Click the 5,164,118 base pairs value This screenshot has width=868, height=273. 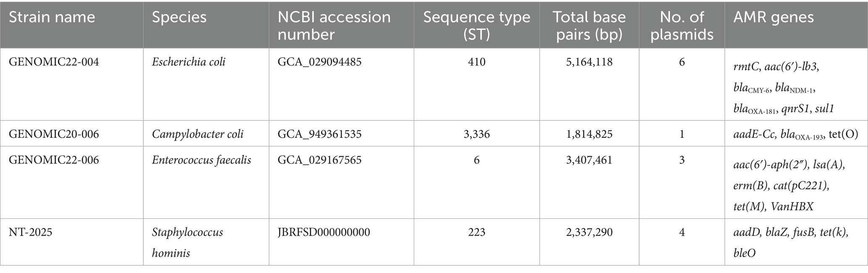589,62
